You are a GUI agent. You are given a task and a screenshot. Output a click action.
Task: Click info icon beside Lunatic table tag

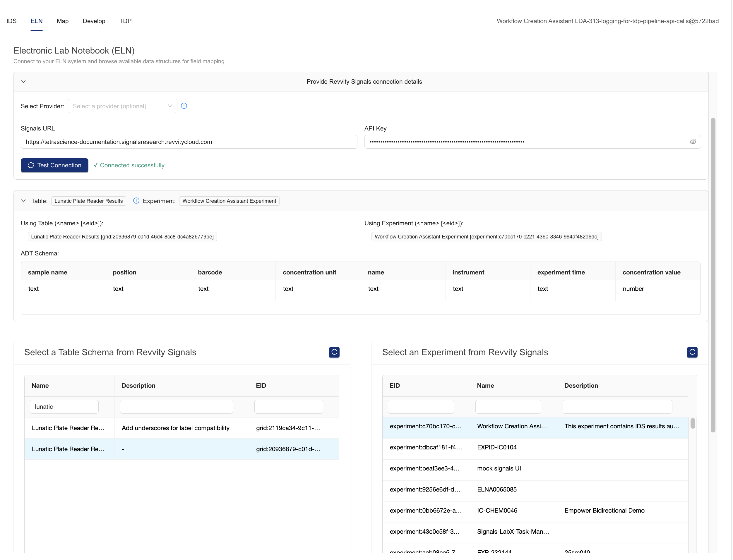[136, 201]
